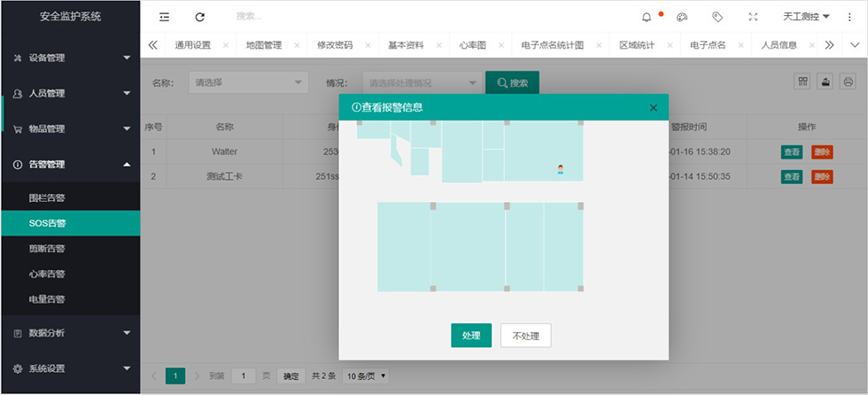Select 心率告警 in the sidebar

tap(47, 275)
